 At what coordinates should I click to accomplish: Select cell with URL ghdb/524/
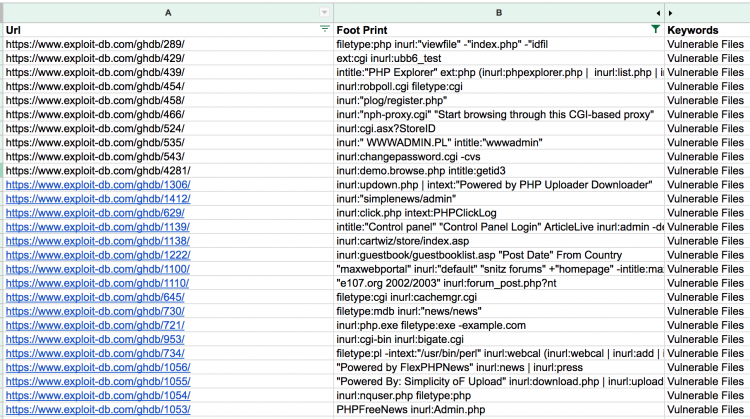click(x=168, y=129)
